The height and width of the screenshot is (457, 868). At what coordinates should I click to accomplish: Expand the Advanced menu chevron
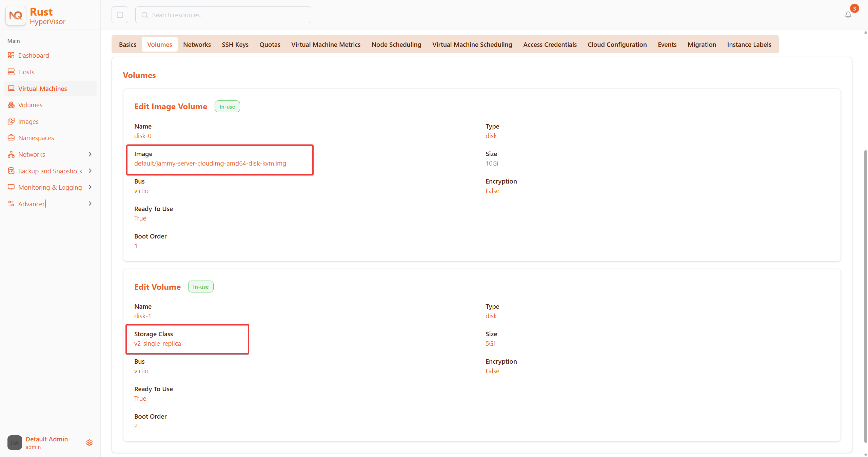click(90, 204)
